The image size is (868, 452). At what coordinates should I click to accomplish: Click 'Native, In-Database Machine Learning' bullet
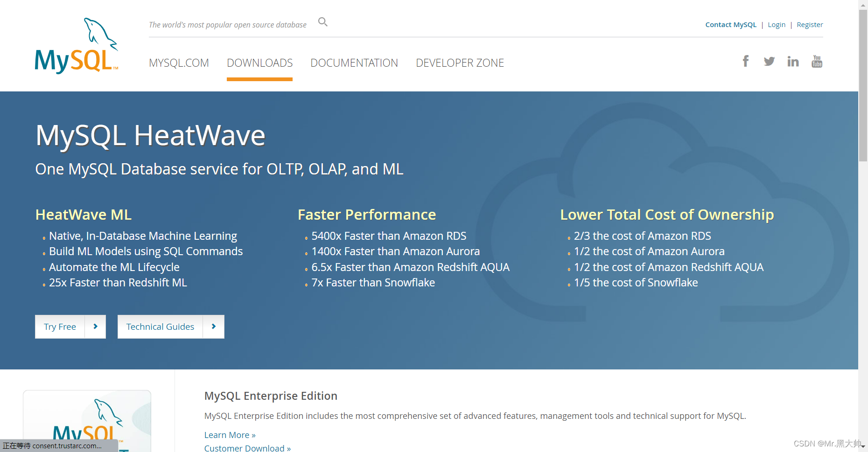pos(143,236)
